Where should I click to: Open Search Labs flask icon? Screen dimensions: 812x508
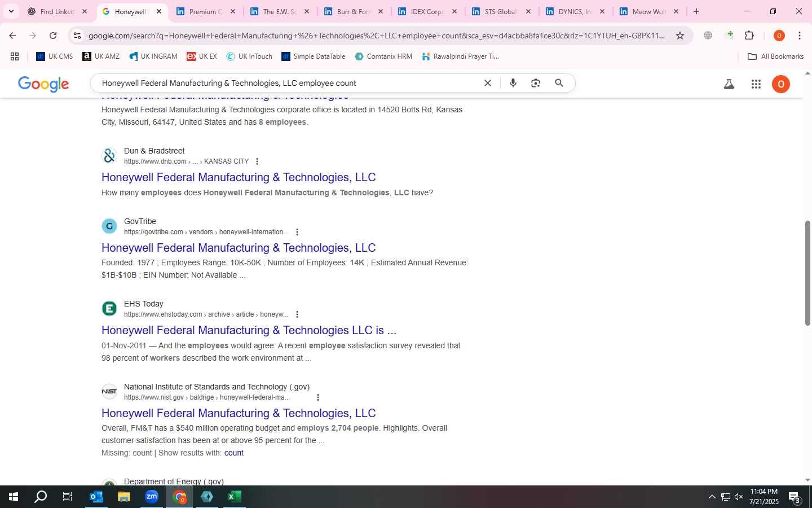pos(729,84)
